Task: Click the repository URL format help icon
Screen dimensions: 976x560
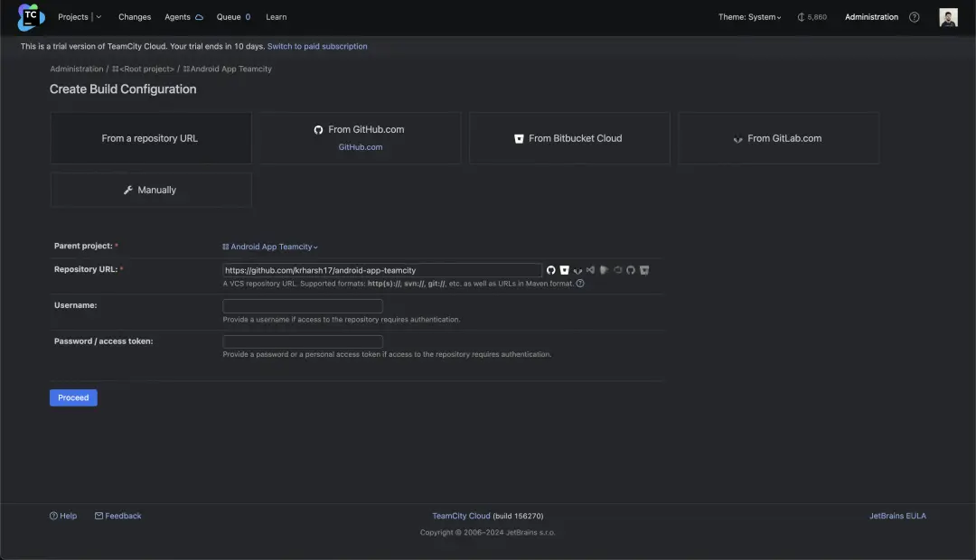Action: click(x=580, y=283)
